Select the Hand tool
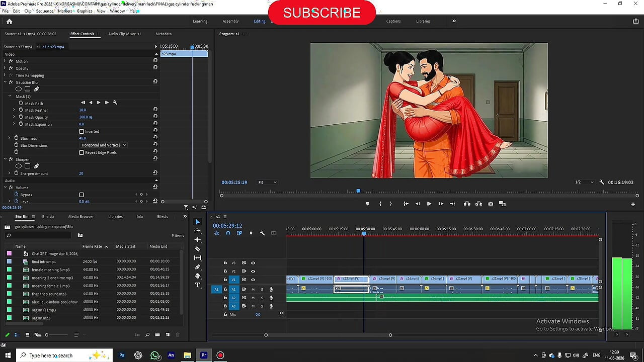The image size is (644, 362). [x=197, y=276]
